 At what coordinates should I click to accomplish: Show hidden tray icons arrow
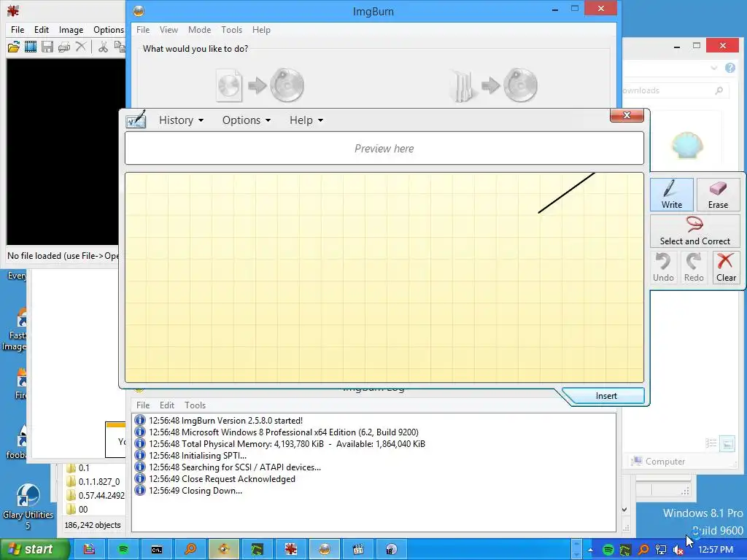(x=591, y=550)
